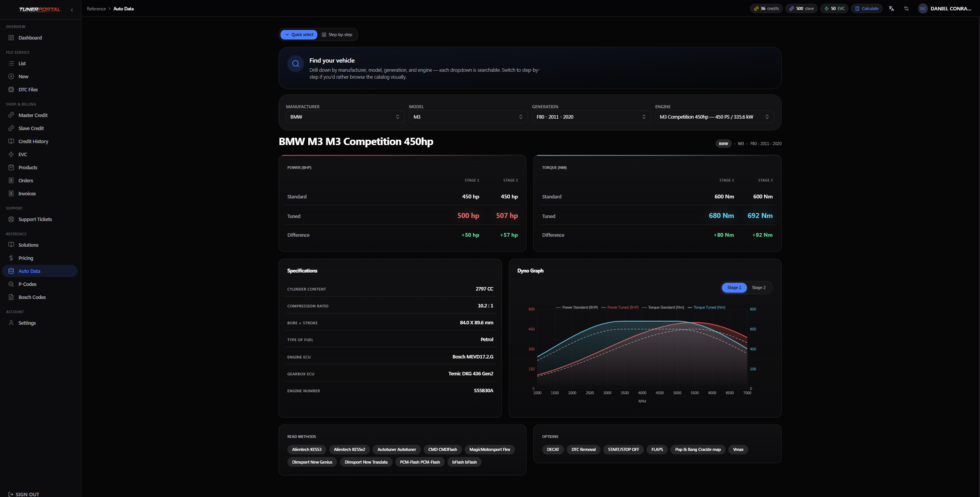Click the Dashboard grid icon

click(11, 38)
